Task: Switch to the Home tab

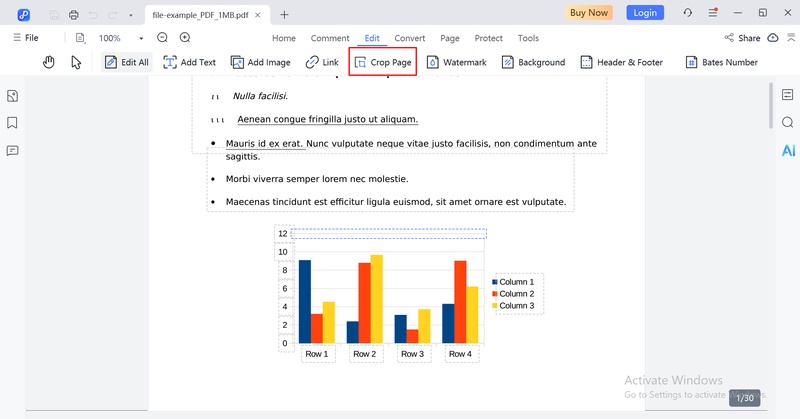Action: [x=284, y=38]
